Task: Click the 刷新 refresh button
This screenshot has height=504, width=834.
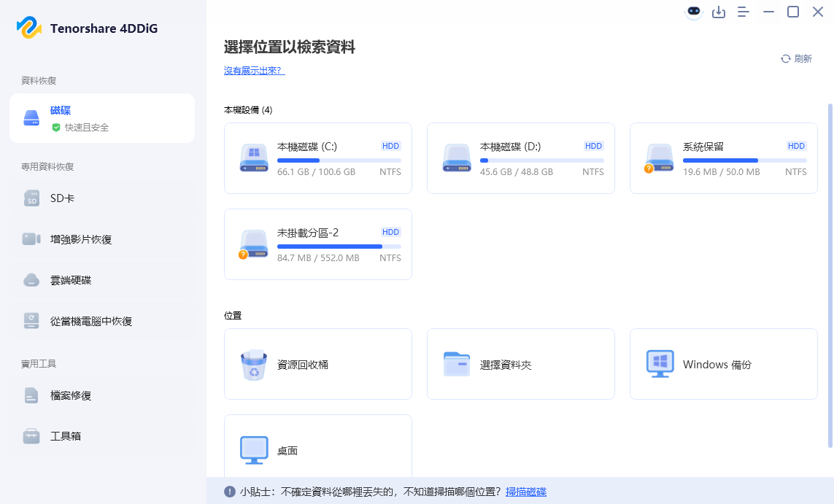Action: (x=796, y=59)
